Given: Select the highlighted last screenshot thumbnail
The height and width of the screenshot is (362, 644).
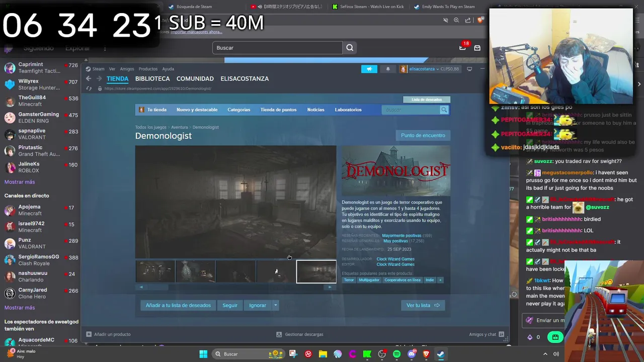Looking at the screenshot, I should pos(316,271).
